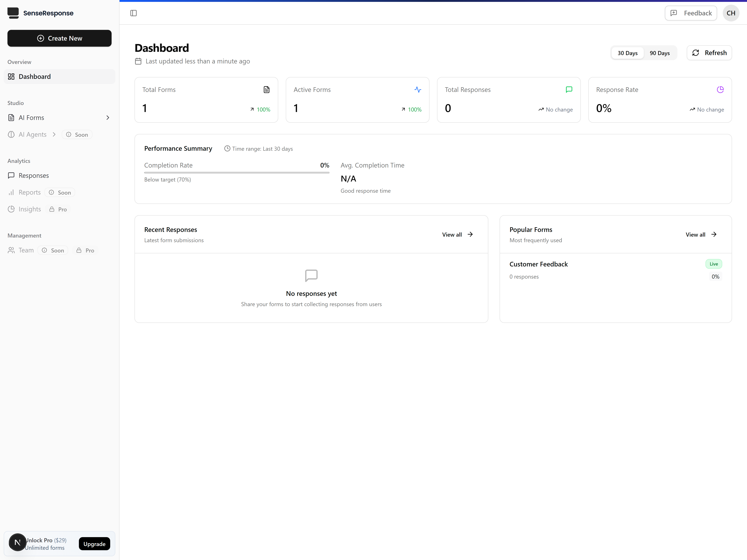Open the CH user avatar
Viewport: 747px width, 560px height.
click(731, 13)
